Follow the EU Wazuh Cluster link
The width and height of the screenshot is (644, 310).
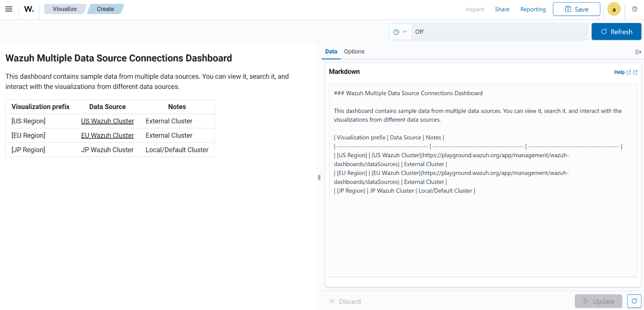click(107, 135)
